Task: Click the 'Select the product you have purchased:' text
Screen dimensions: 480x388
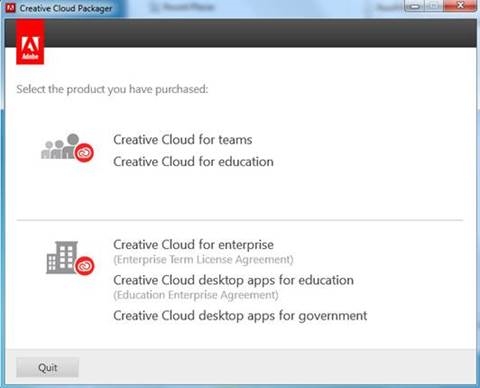Action: click(x=112, y=89)
